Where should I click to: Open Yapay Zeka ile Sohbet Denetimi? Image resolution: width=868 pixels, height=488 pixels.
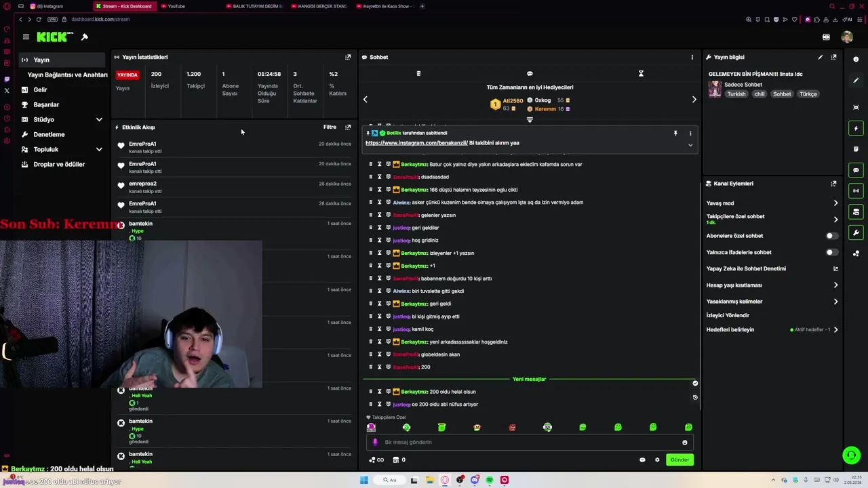pyautogui.click(x=772, y=269)
